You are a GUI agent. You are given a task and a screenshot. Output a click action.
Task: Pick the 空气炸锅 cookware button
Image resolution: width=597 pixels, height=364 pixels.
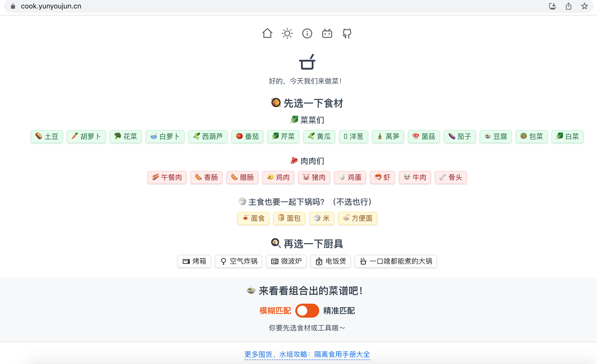pos(238,261)
